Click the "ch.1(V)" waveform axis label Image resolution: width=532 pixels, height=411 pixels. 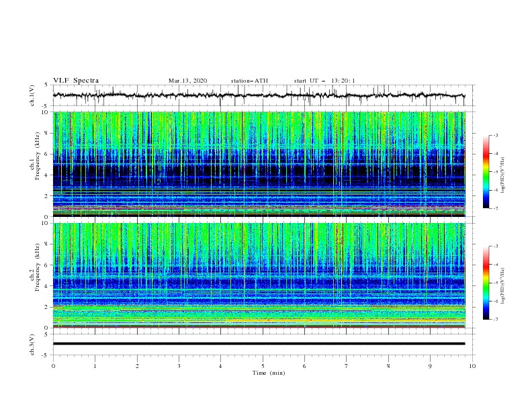(32, 95)
